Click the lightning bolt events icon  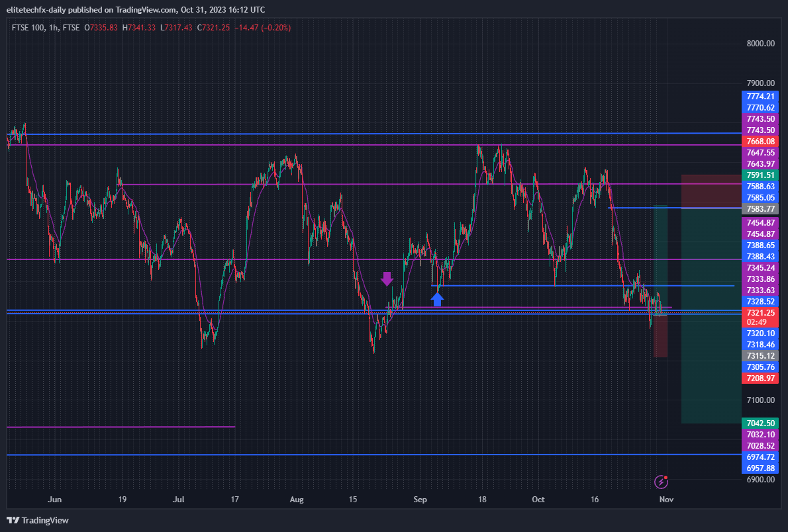(662, 482)
